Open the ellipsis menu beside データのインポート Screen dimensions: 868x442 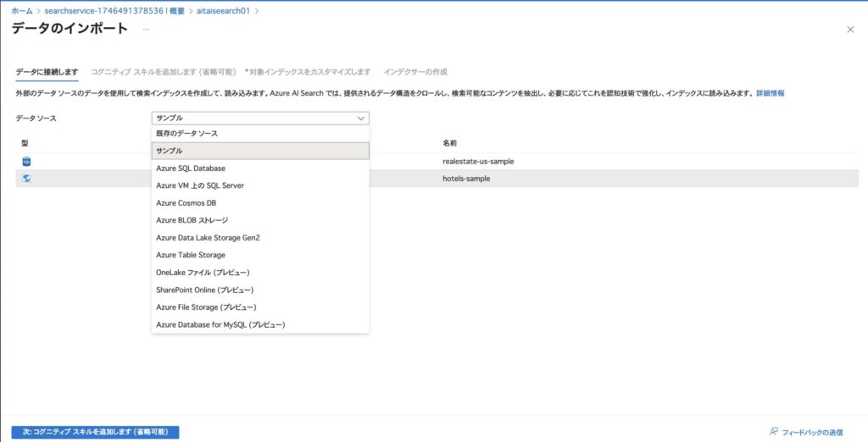tap(146, 30)
